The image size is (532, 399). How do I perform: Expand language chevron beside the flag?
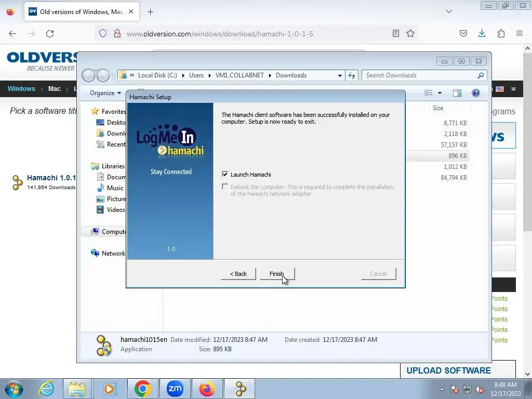513,89
